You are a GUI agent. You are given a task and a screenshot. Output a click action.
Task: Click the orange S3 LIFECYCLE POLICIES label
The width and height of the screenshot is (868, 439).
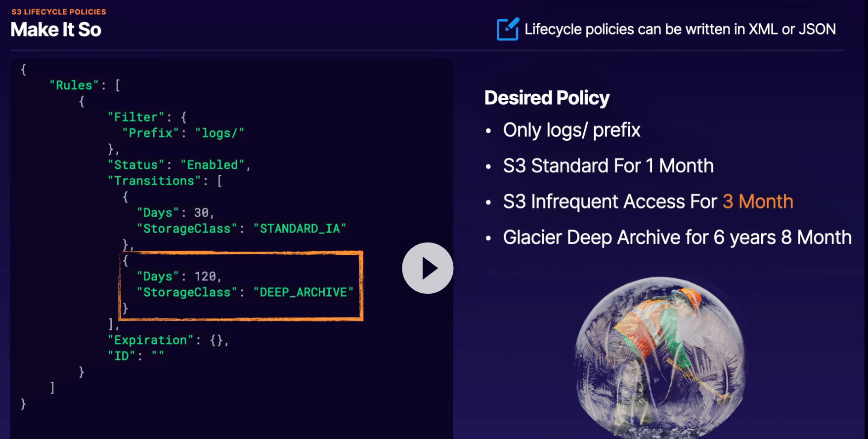(x=59, y=12)
